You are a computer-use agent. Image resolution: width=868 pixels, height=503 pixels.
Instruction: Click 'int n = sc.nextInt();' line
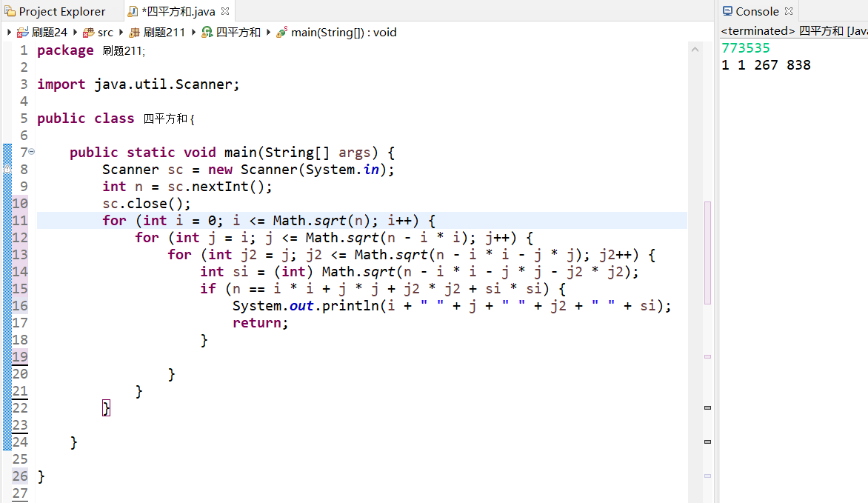point(187,187)
